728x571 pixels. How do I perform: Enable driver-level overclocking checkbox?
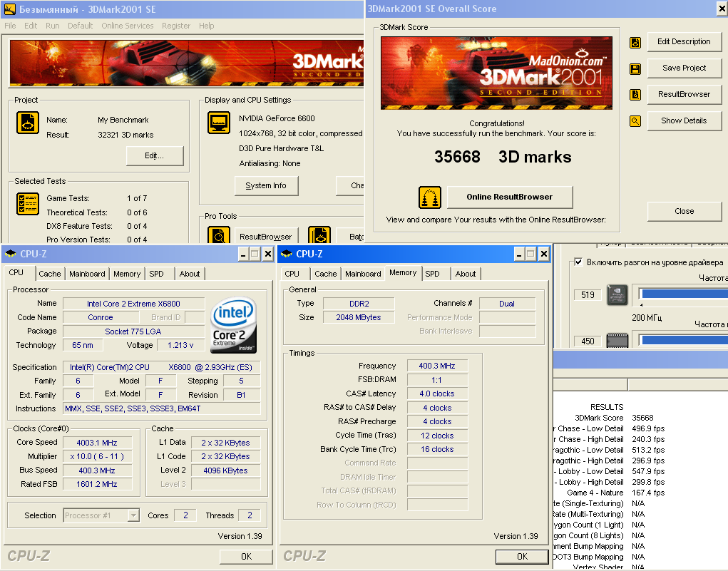coord(578,262)
